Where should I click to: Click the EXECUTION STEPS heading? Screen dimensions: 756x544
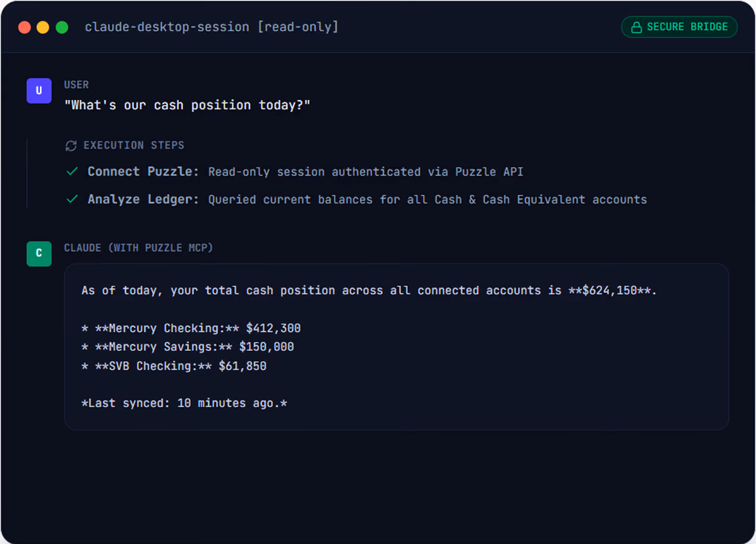[134, 145]
